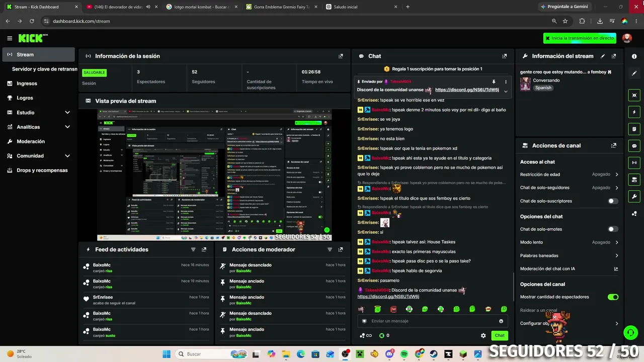Open Moderación del chat con IA
Viewport: 644px width, 362px height.
click(x=569, y=269)
